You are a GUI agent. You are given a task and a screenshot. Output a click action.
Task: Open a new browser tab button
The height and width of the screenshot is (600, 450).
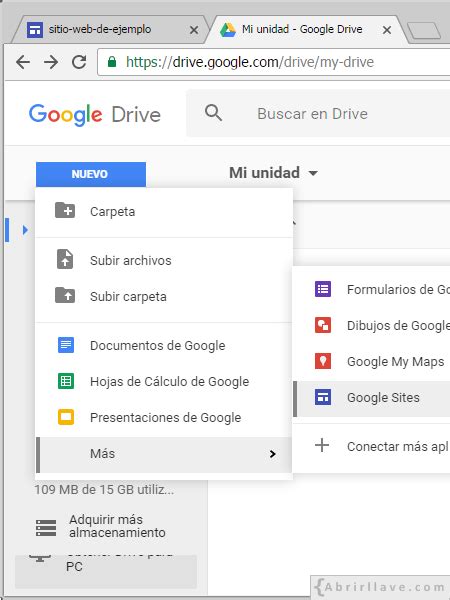pyautogui.click(x=424, y=31)
